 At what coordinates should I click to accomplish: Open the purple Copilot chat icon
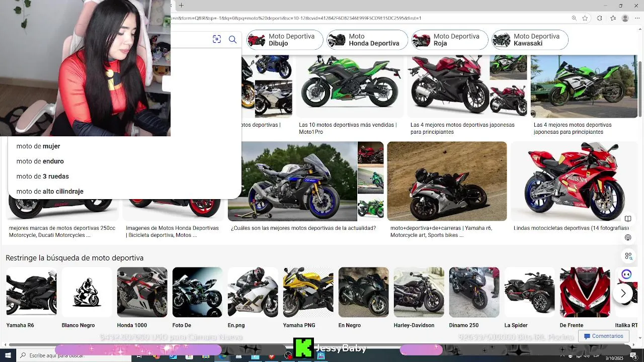(x=626, y=275)
